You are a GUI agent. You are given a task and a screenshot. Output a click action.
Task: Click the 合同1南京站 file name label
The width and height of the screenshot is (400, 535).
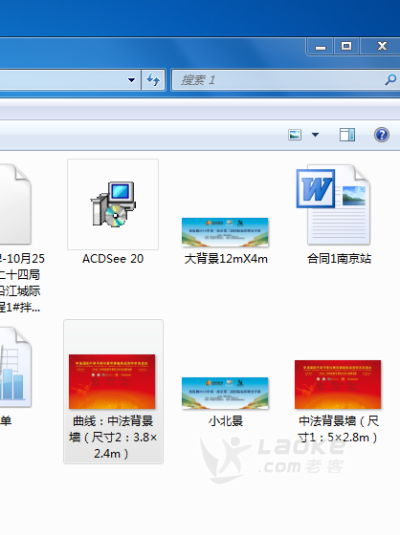click(x=339, y=259)
